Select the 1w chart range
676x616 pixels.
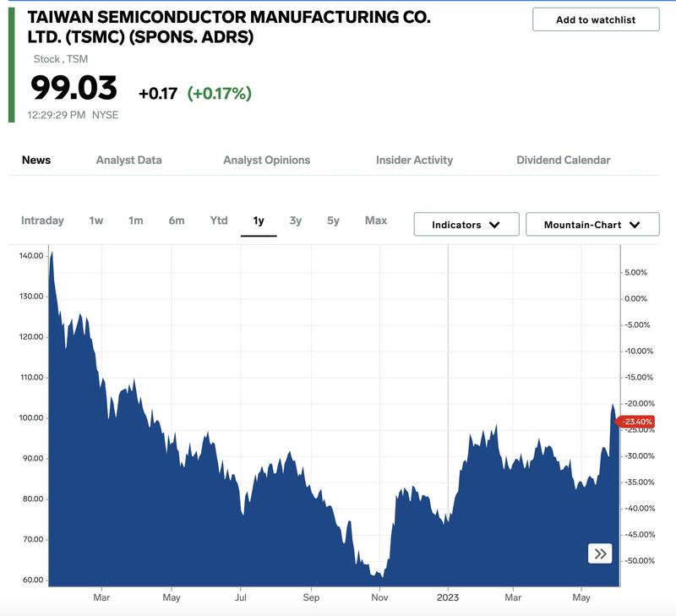point(96,221)
